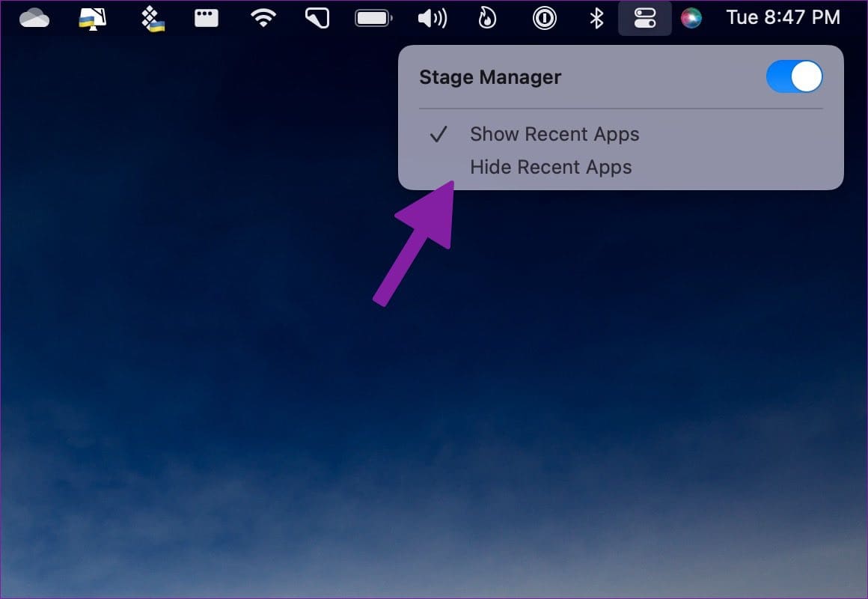Click the tilted square icon beside Wi-Fi
Viewport: 868px width, 599px height.
click(x=317, y=18)
